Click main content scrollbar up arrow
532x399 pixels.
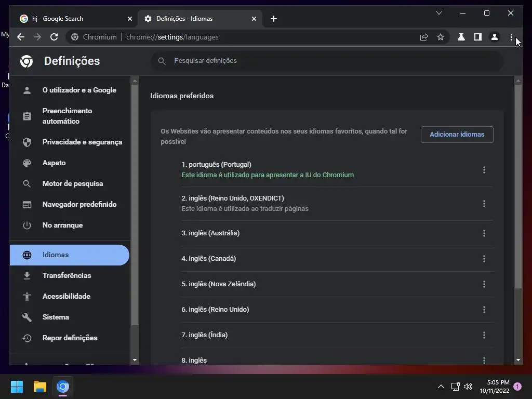(x=518, y=81)
